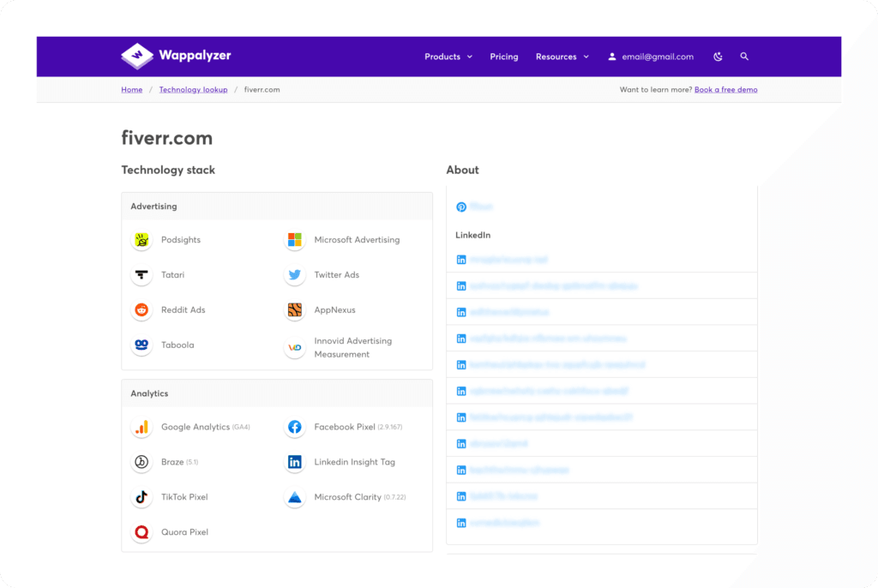Select the Reddit Ads icon
The image size is (878, 588).
141,310
